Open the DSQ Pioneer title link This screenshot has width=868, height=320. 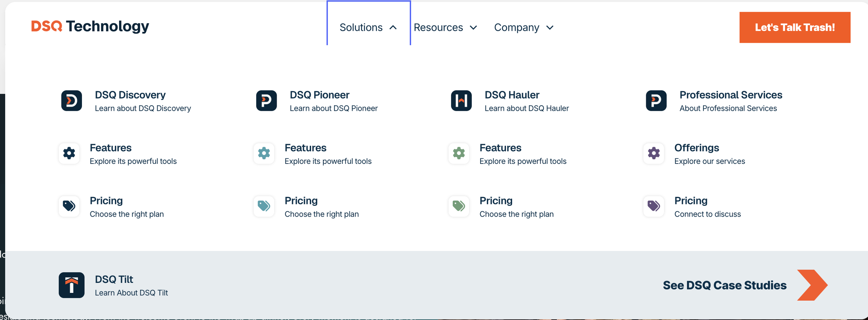pos(319,95)
